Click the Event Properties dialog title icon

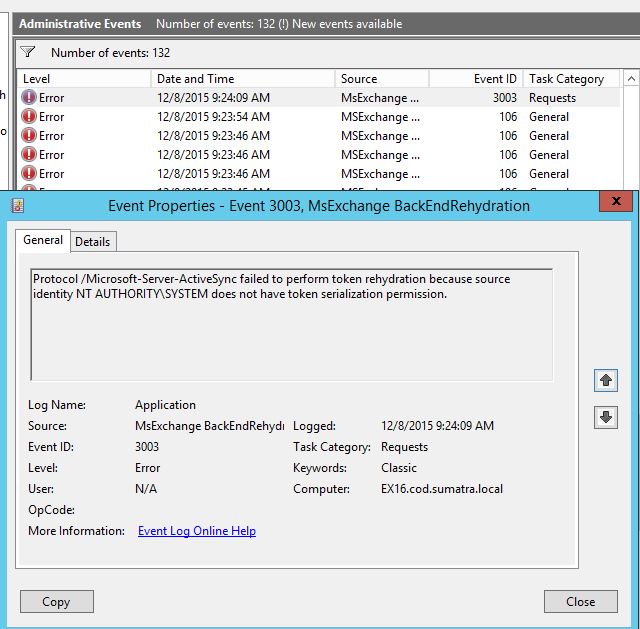click(x=18, y=205)
